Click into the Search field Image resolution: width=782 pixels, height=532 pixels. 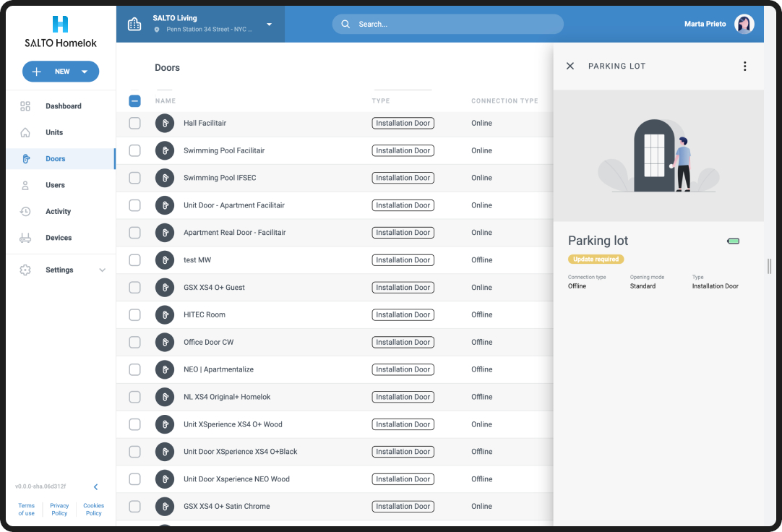[448, 24]
